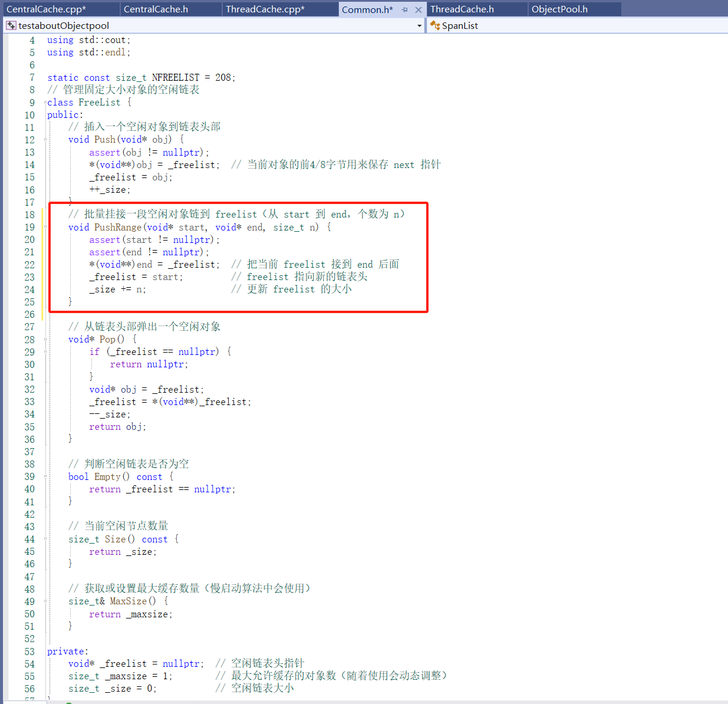Click 'return _maxsize;' statement

pos(131,614)
